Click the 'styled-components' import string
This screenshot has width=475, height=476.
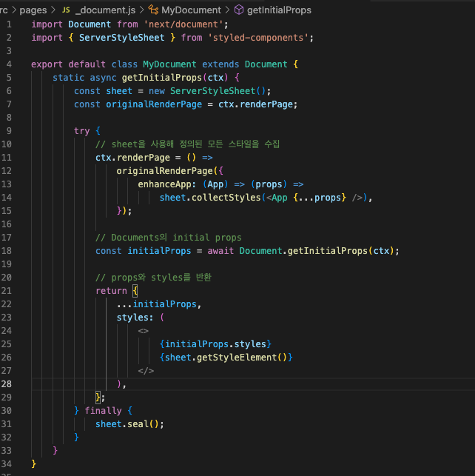point(258,38)
